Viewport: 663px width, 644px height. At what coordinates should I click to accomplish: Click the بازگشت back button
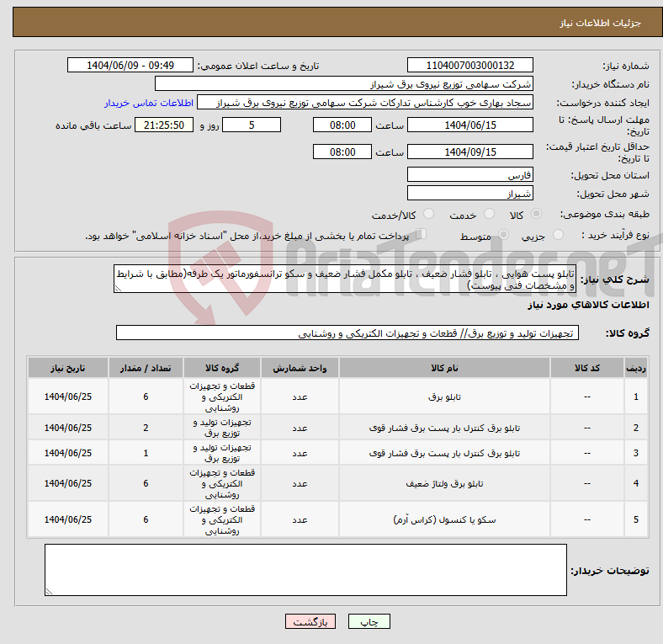click(x=310, y=621)
